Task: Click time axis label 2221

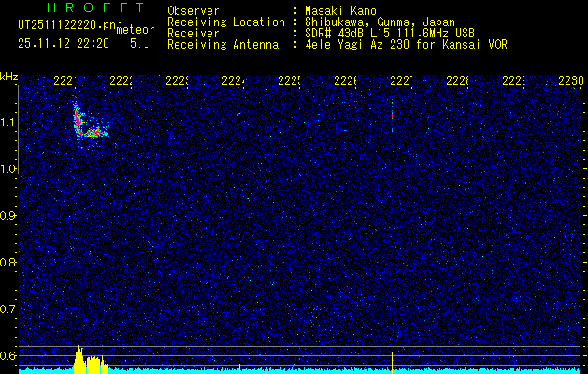Action: (x=65, y=81)
